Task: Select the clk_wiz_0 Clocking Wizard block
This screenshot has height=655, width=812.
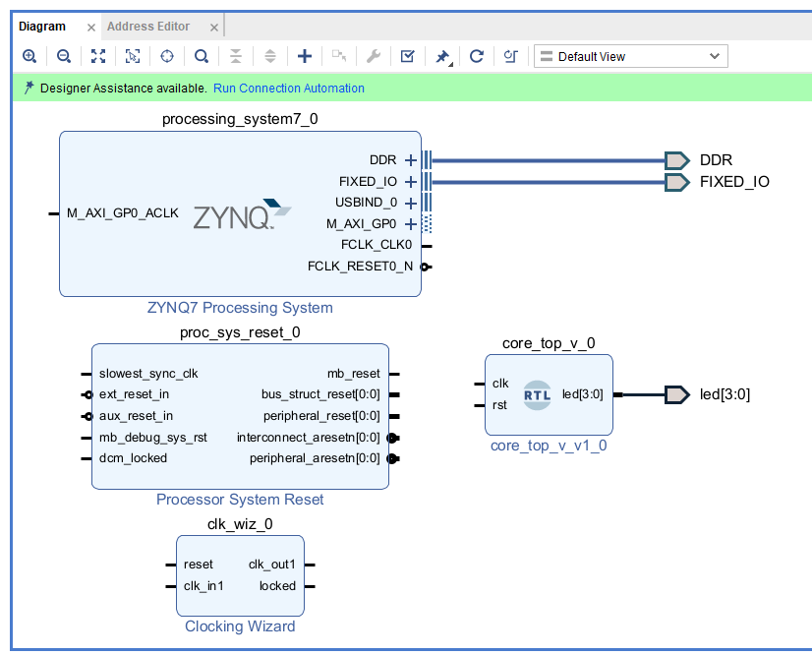Action: (240, 575)
